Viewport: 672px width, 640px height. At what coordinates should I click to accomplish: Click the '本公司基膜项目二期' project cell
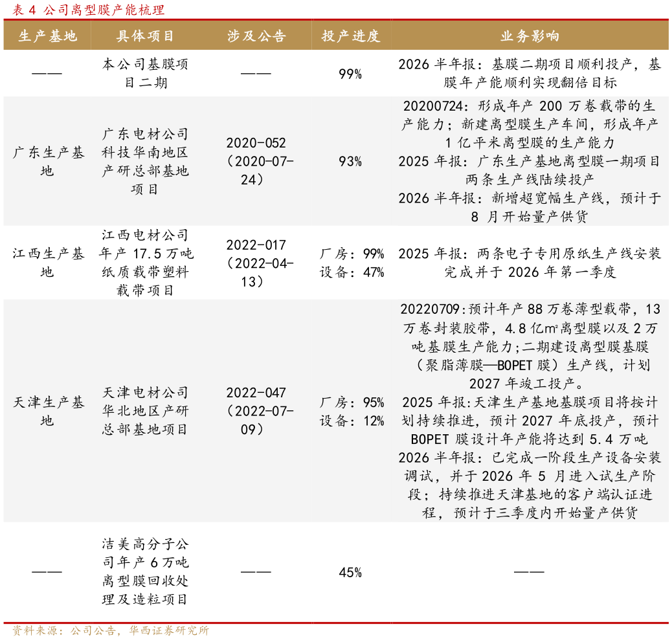pyautogui.click(x=145, y=73)
